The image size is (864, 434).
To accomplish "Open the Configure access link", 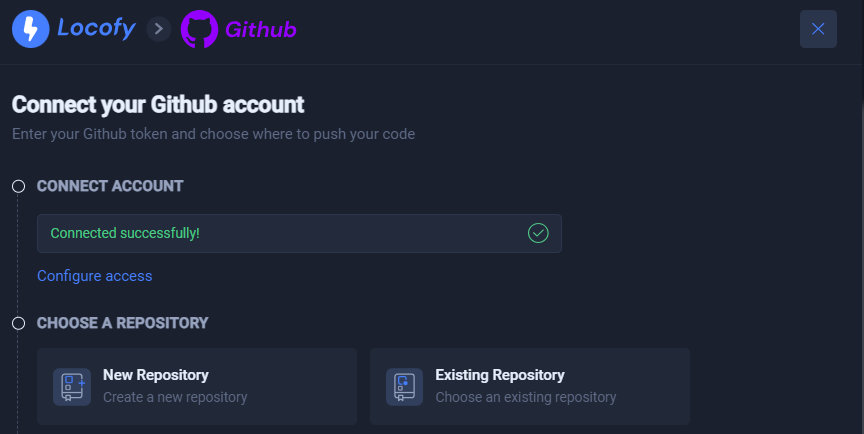I will pyautogui.click(x=95, y=276).
